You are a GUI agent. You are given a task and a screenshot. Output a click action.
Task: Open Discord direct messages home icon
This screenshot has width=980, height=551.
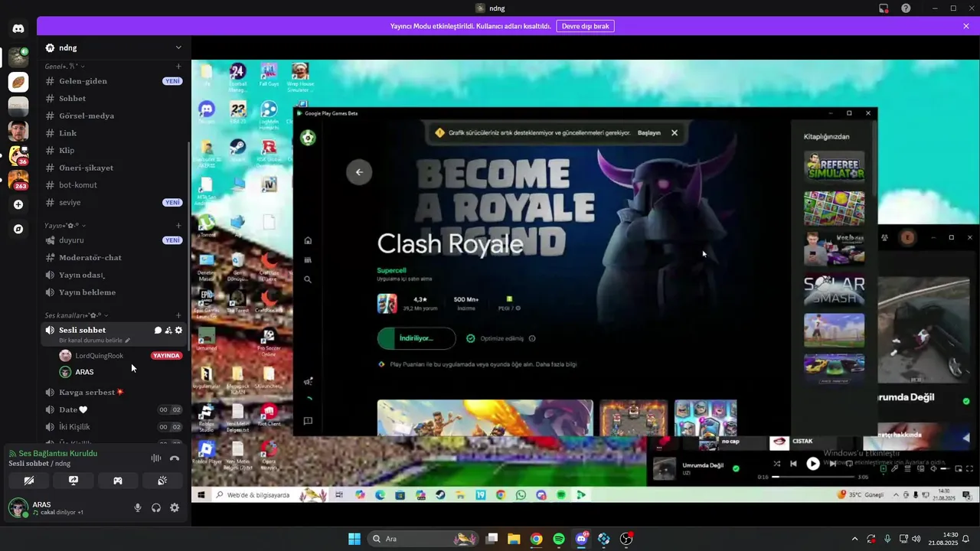pos(18,29)
